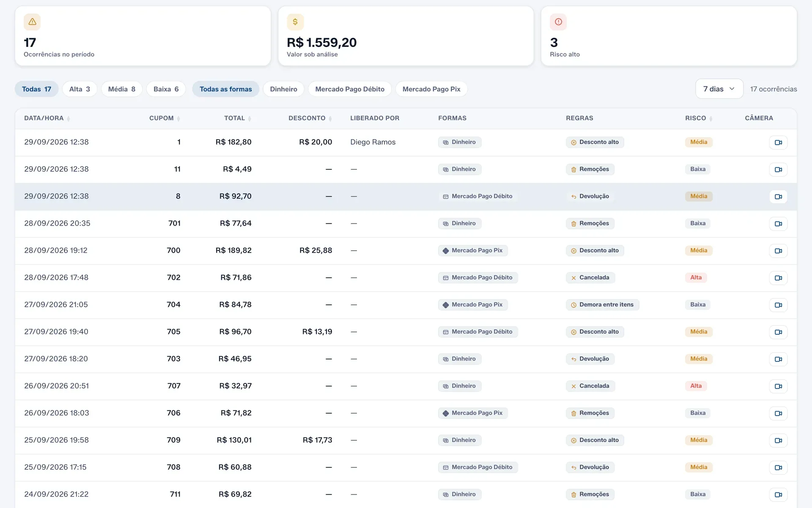Screen dimensions: 812x508
Task: Open camera for coupon 701 row
Action: (778, 224)
